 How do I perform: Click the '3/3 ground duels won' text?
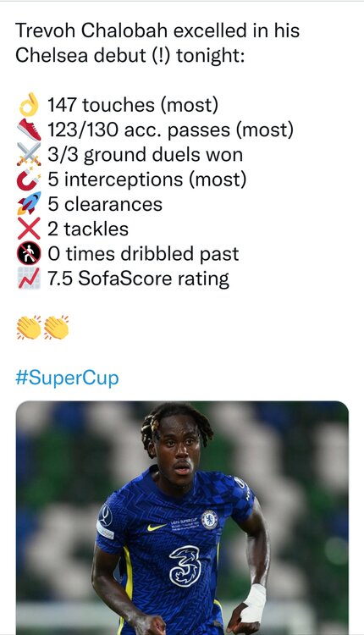146,155
